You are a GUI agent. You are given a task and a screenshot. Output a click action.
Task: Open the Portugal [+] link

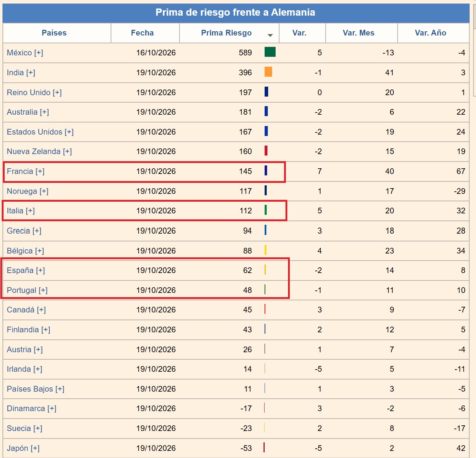click(27, 290)
